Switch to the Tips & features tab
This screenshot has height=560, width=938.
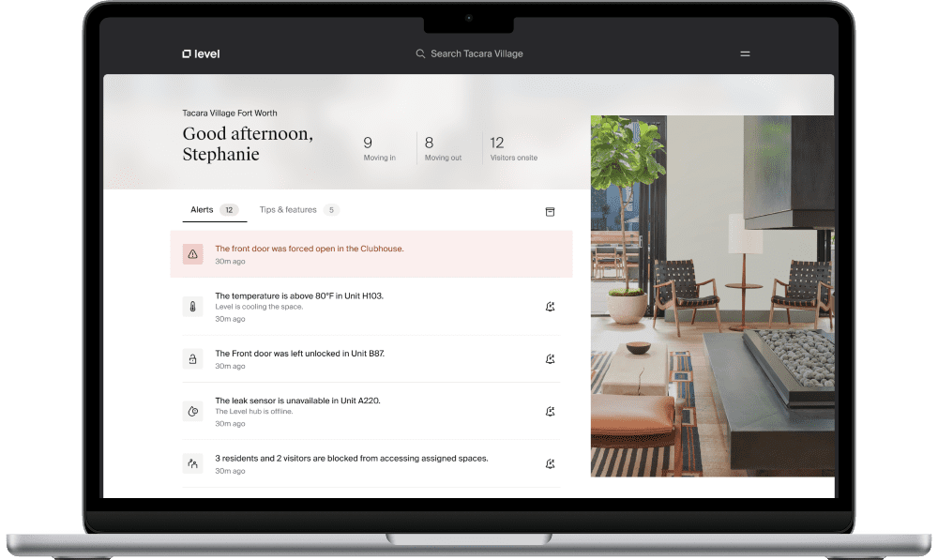pos(299,210)
